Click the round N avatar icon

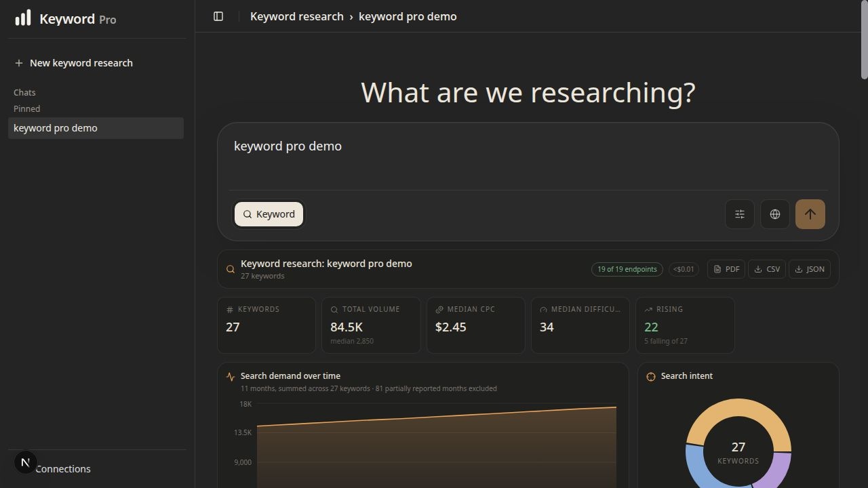(x=25, y=463)
